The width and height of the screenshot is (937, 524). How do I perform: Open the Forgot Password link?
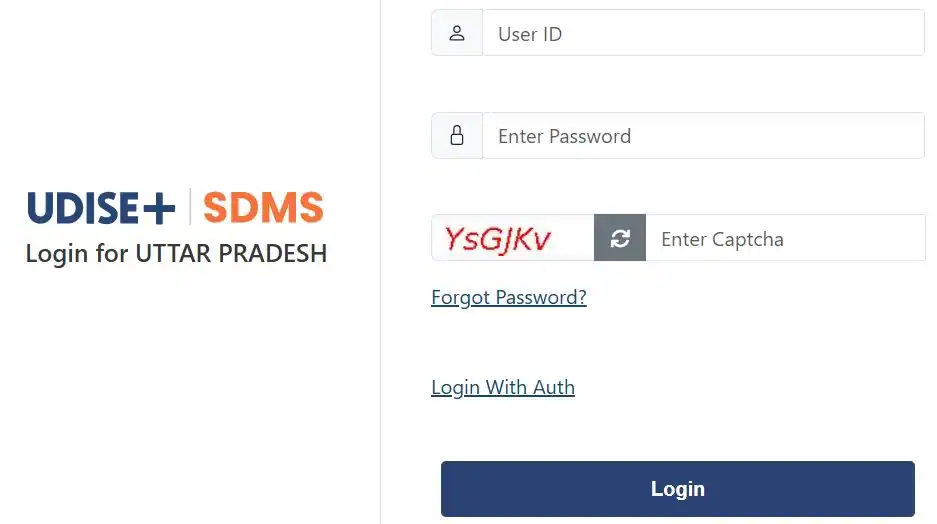coord(508,297)
